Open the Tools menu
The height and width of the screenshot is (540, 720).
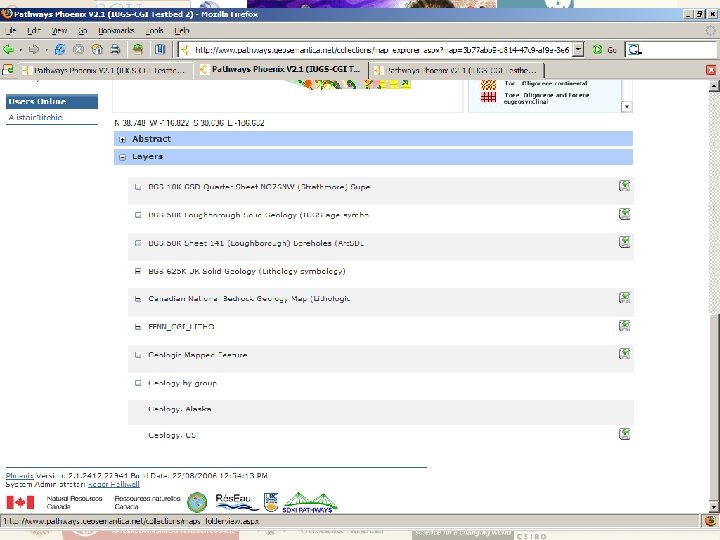[x=155, y=31]
